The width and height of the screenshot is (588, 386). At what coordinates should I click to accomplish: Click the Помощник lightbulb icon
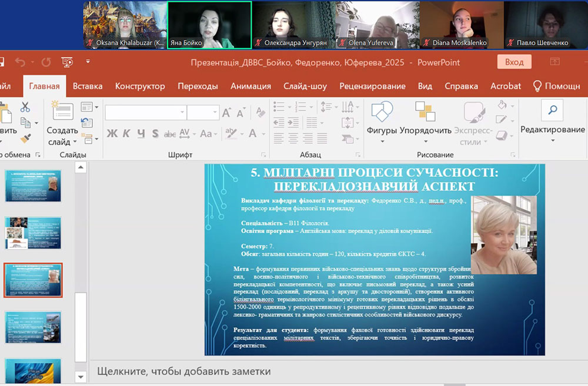537,86
